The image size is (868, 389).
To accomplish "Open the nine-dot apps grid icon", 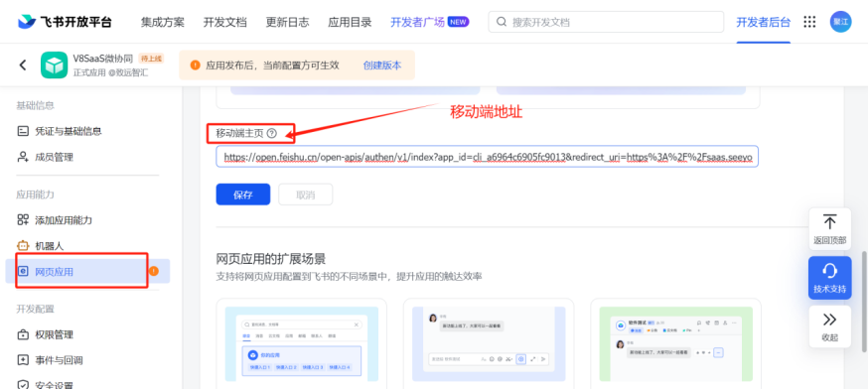I will [809, 22].
